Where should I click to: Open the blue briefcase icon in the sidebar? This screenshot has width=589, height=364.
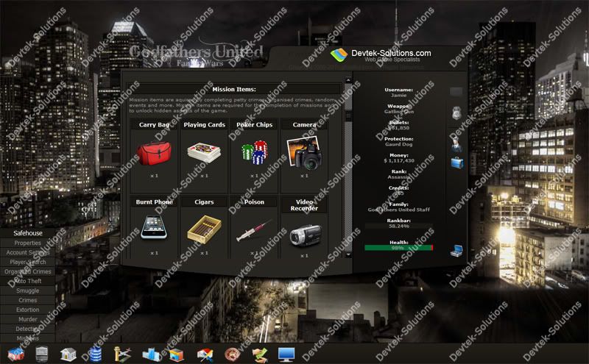coord(457,163)
